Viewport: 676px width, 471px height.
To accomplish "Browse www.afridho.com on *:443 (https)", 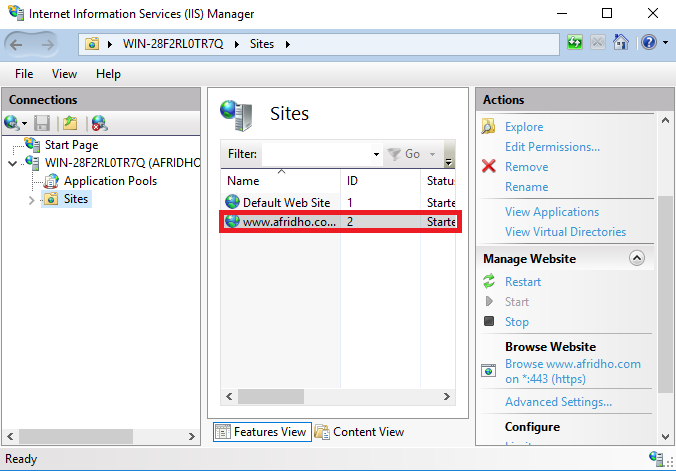I will [573, 371].
